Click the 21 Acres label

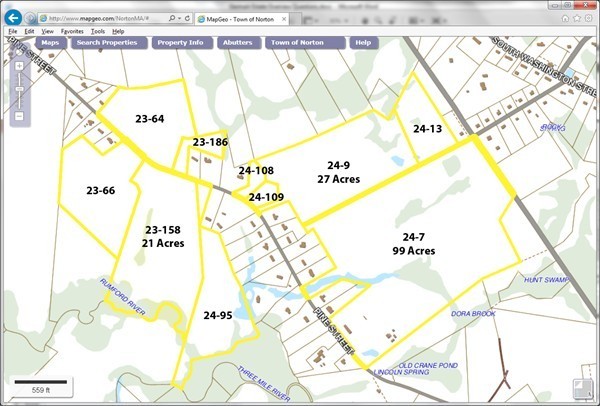click(163, 243)
